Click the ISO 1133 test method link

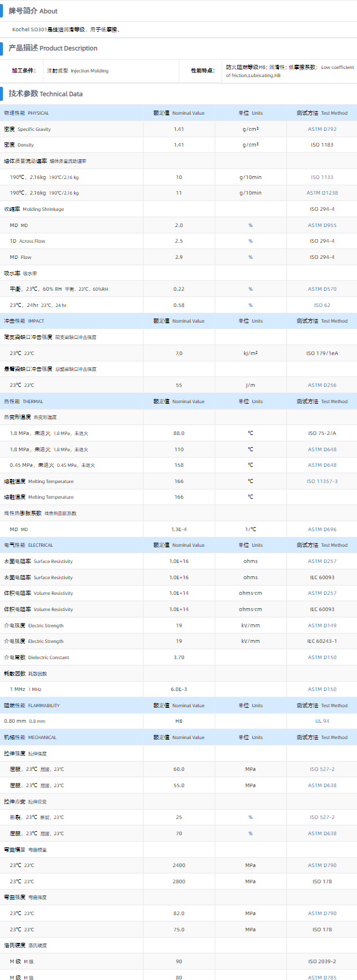click(322, 177)
